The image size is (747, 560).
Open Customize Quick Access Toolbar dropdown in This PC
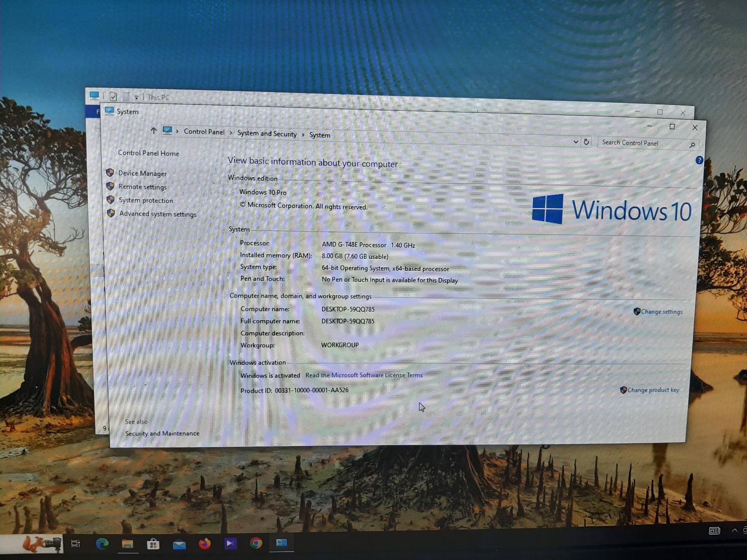[x=136, y=98]
